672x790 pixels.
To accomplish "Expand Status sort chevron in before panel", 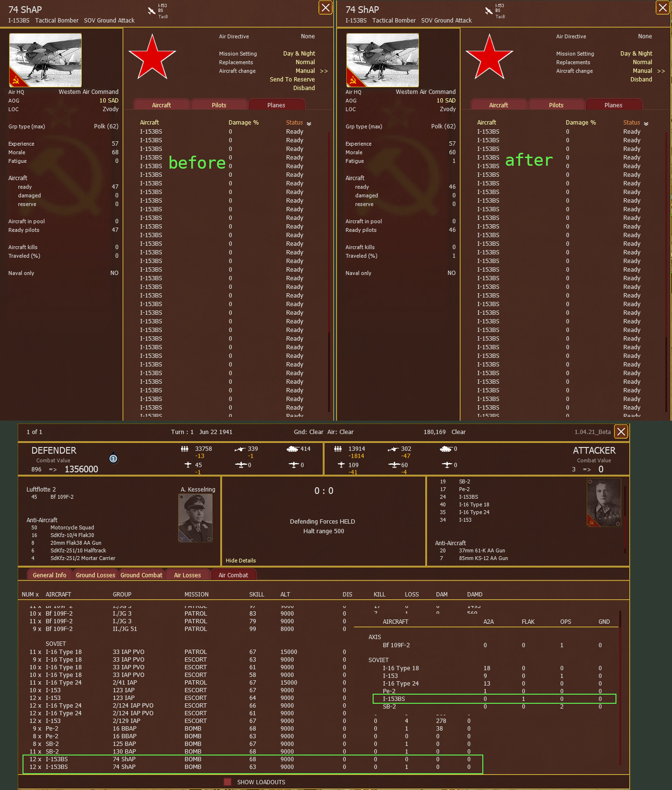I will click(309, 124).
